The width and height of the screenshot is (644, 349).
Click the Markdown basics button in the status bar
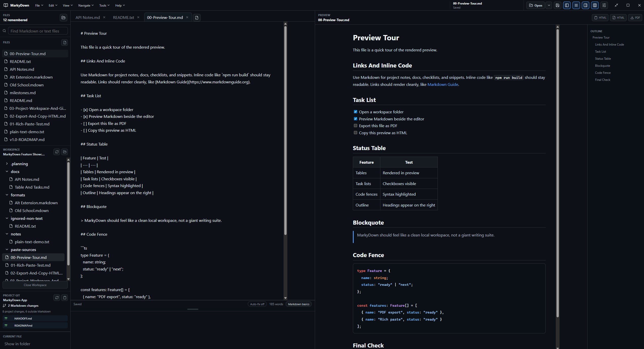pyautogui.click(x=299, y=304)
